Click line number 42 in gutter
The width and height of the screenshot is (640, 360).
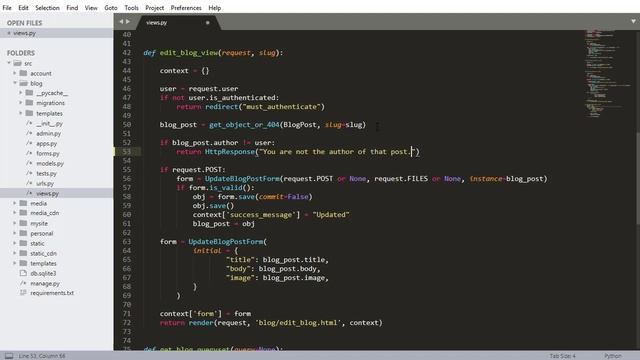[x=127, y=53]
